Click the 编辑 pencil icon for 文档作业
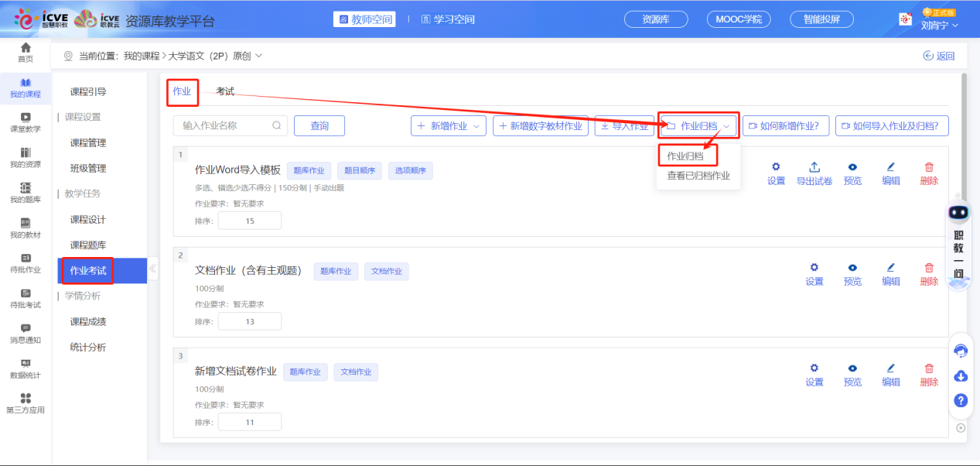This screenshot has height=466, width=980. (891, 268)
